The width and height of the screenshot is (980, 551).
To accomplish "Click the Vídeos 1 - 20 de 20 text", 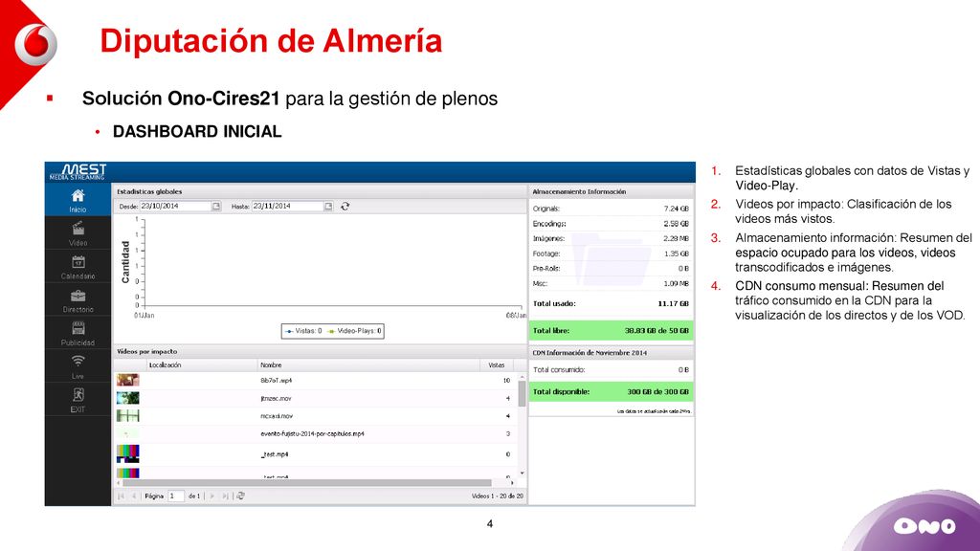I will coord(498,496).
